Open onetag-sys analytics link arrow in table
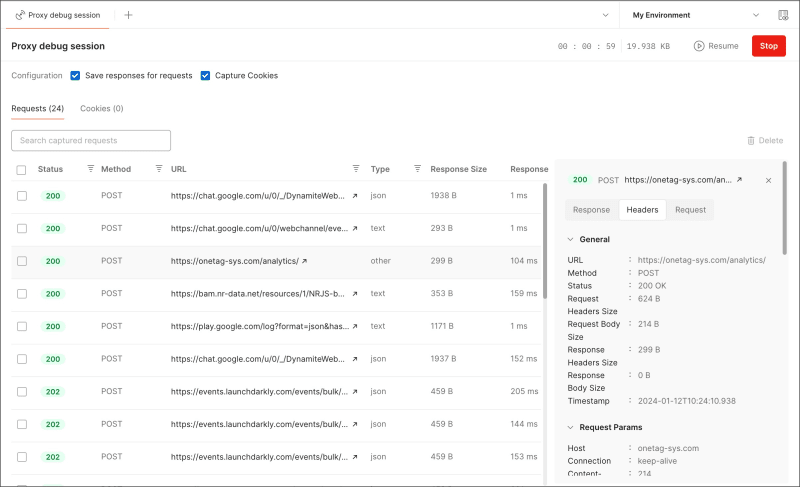This screenshot has width=800, height=487. click(x=305, y=261)
